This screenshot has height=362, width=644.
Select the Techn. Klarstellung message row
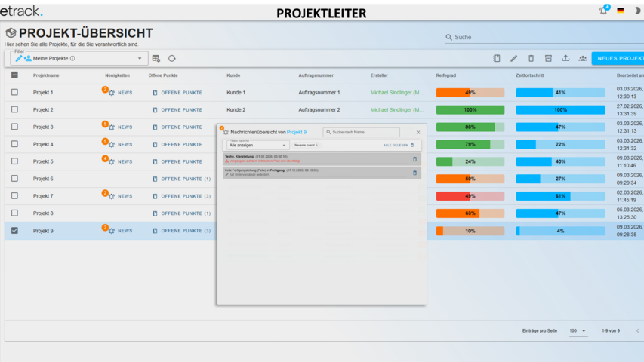coord(322,159)
